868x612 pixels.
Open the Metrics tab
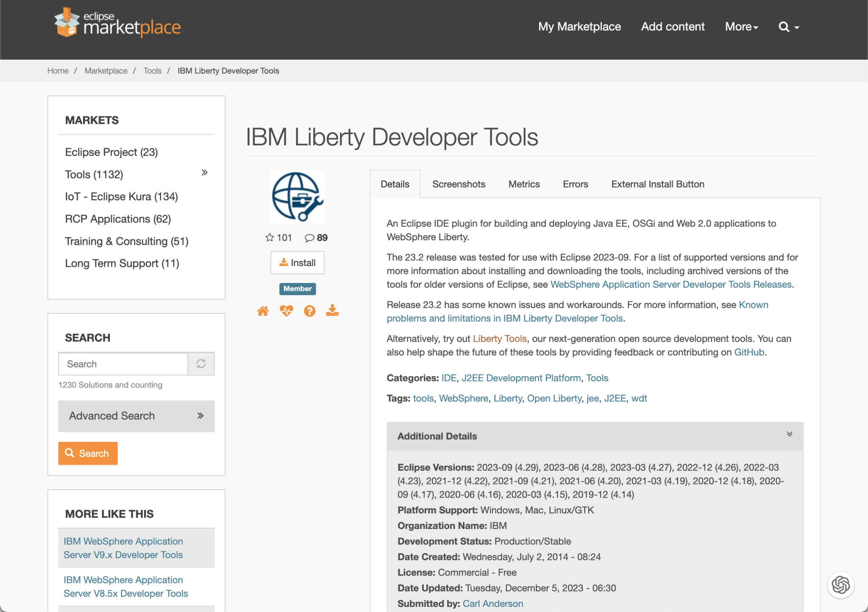point(524,184)
